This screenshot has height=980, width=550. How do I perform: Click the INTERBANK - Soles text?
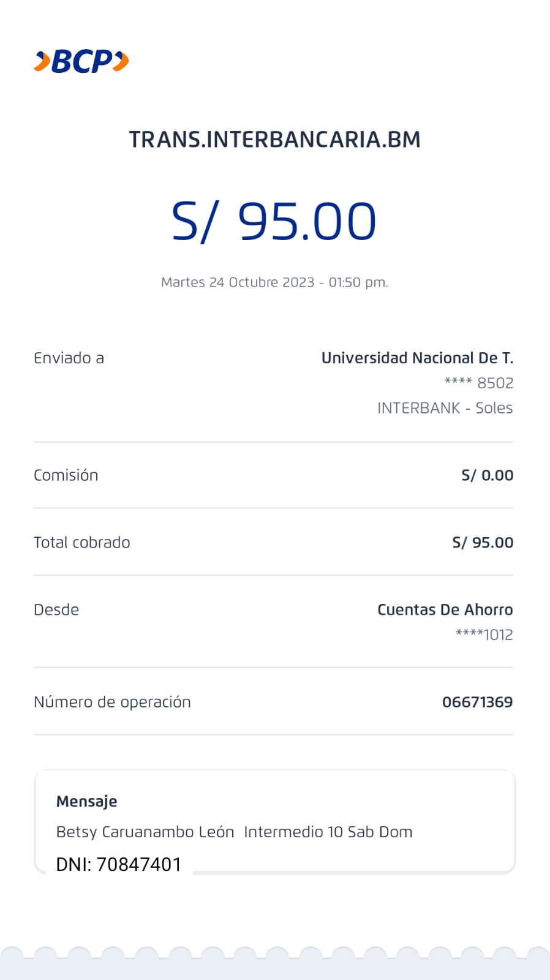click(445, 408)
